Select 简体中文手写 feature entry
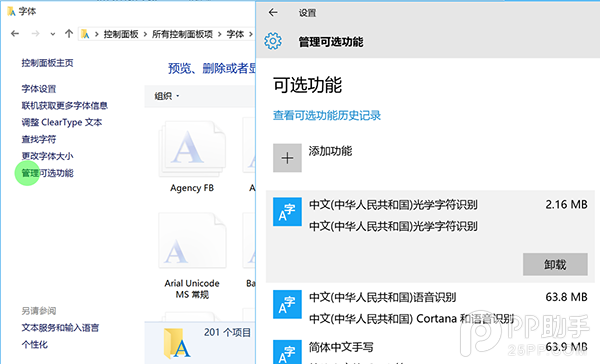 [x=430, y=350]
